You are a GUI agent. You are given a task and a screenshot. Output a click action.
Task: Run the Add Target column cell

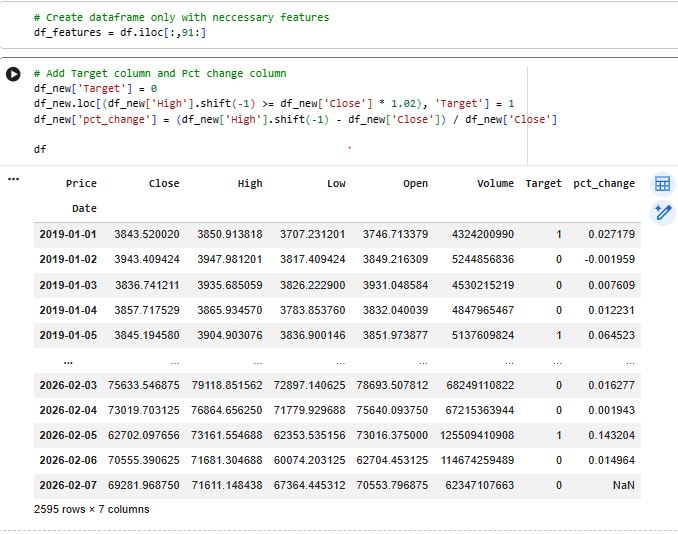[x=13, y=75]
